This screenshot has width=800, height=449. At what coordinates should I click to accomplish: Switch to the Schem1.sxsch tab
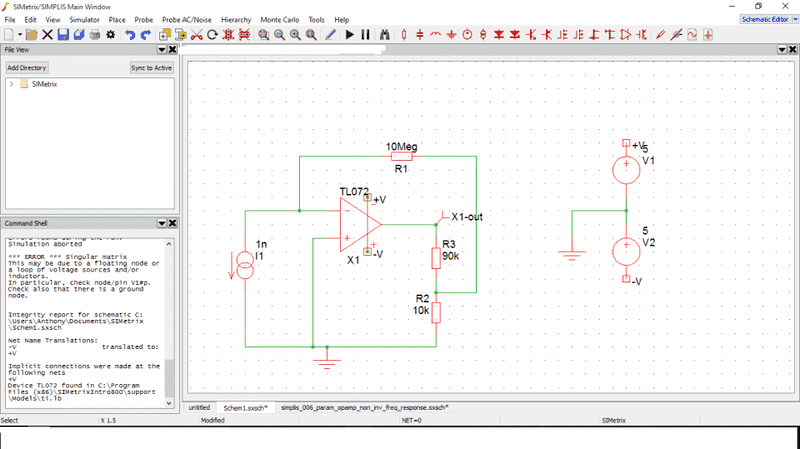(245, 408)
